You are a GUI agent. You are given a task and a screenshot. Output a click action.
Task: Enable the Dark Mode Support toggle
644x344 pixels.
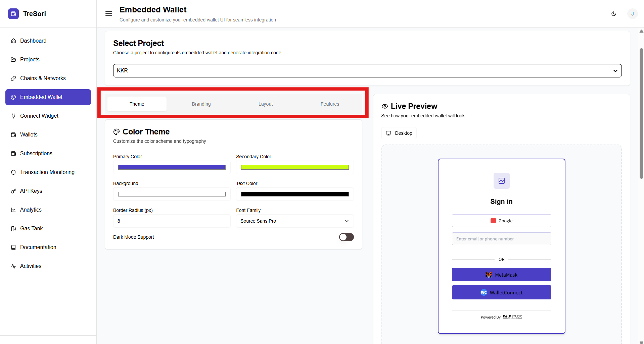pyautogui.click(x=346, y=237)
